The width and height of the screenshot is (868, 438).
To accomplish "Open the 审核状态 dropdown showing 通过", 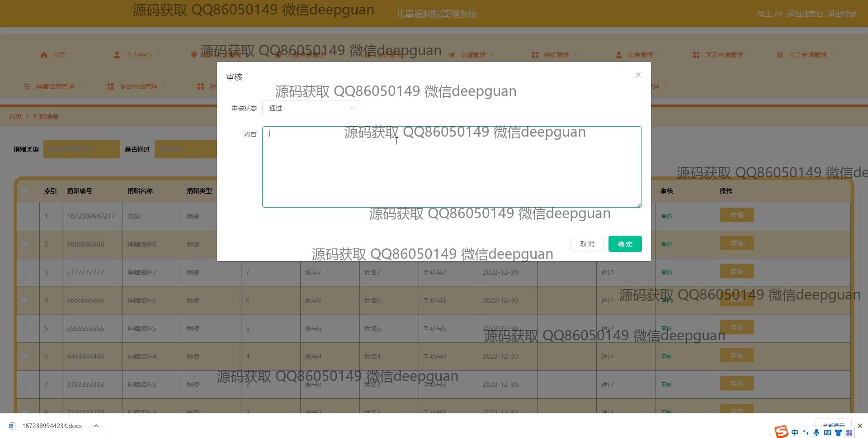I will (x=311, y=108).
